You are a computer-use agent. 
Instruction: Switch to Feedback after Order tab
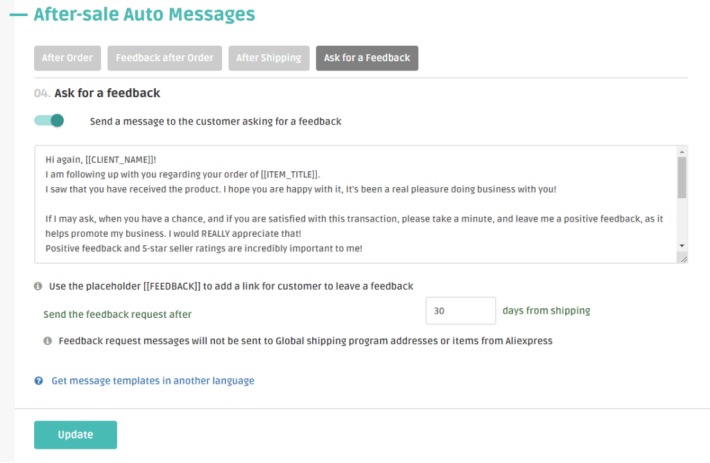coord(164,58)
